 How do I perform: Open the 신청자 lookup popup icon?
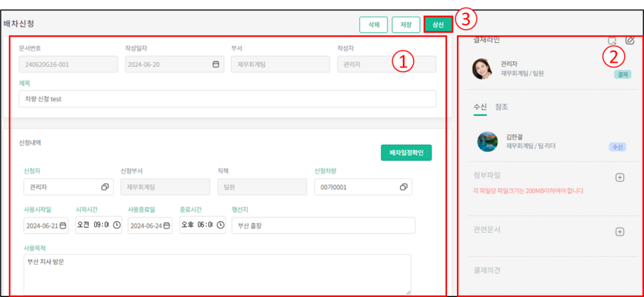coord(105,188)
